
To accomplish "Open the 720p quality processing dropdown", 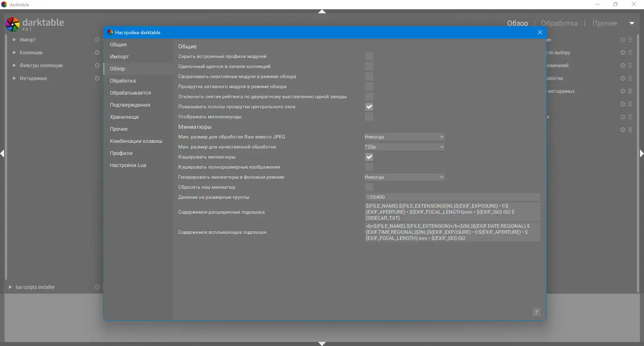I will (x=404, y=147).
